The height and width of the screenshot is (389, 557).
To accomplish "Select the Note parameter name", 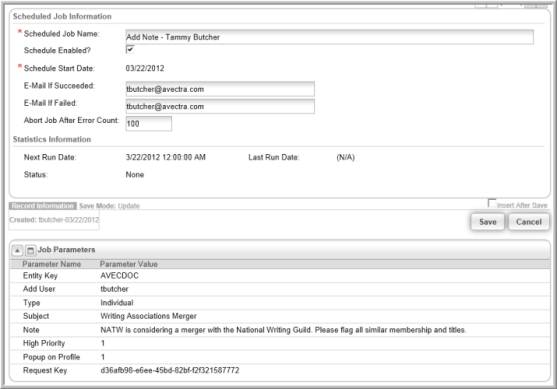I will [x=31, y=330].
